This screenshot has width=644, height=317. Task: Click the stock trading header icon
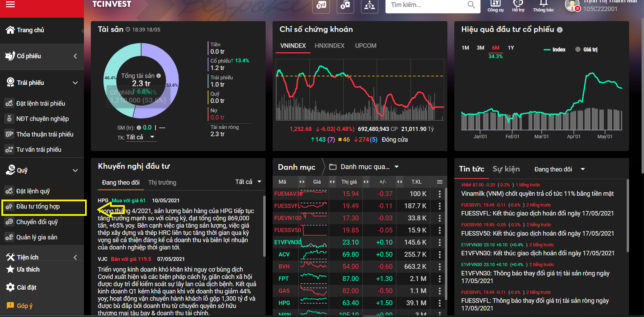[x=321, y=5]
